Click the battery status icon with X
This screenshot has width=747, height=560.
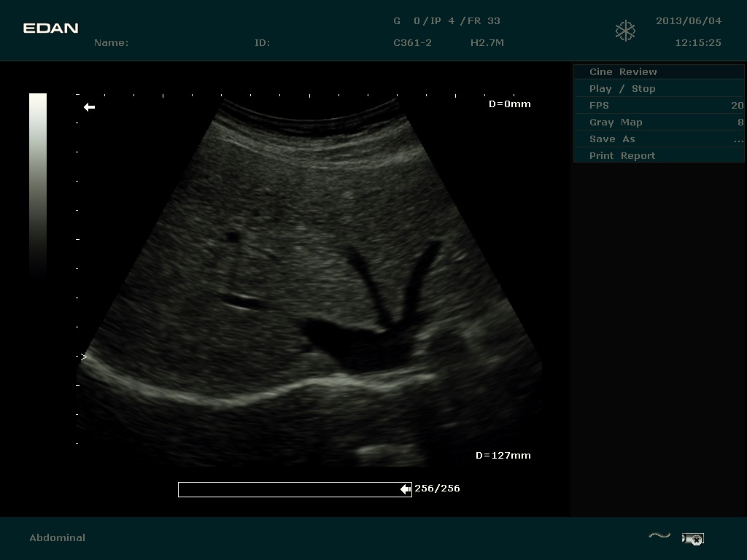(x=692, y=539)
